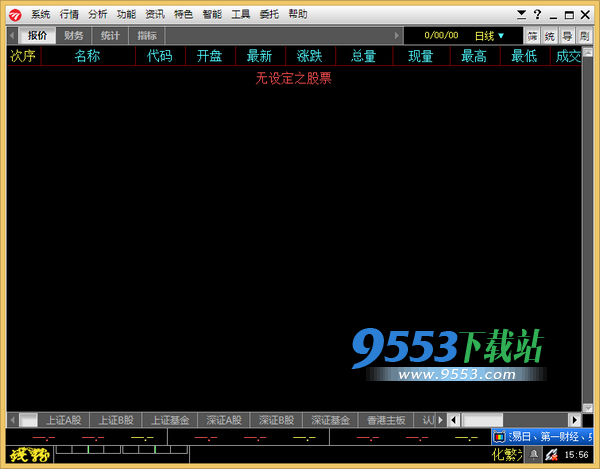Sort by the 开盘 column header
The image size is (600, 469).
[210, 56]
